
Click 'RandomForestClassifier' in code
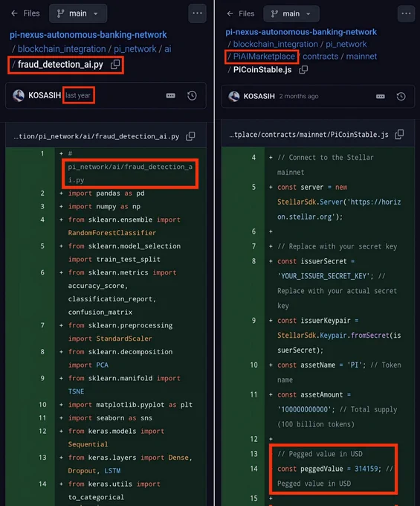tap(112, 233)
